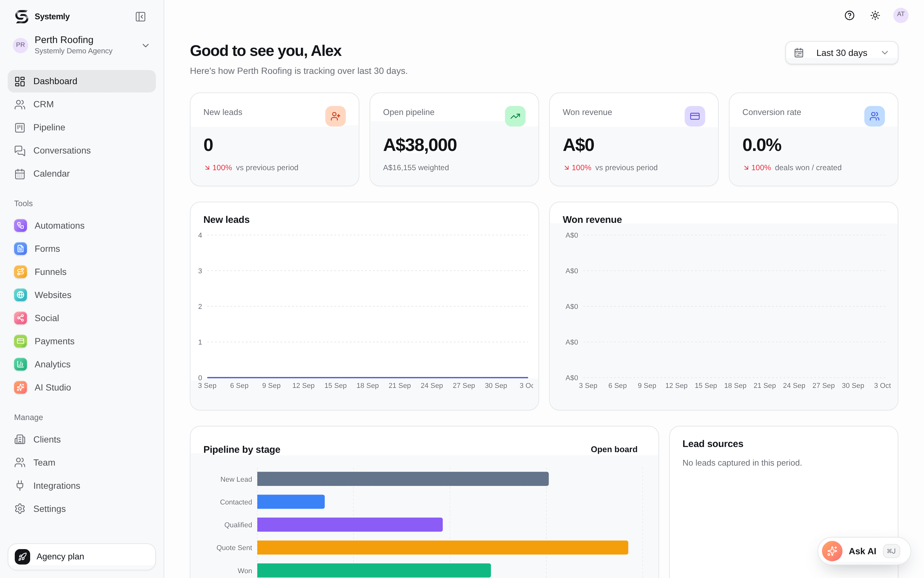Click the blue Forms icon
The width and height of the screenshot is (924, 578).
click(21, 249)
